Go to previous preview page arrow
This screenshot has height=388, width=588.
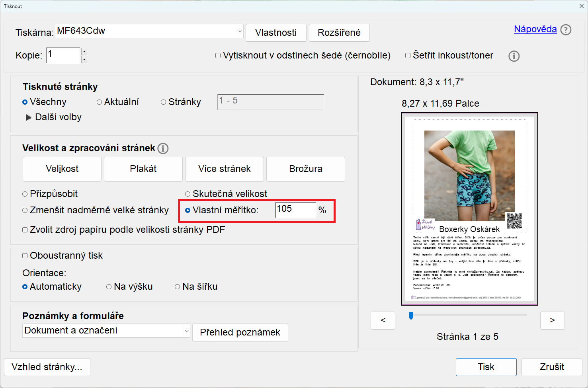383,320
